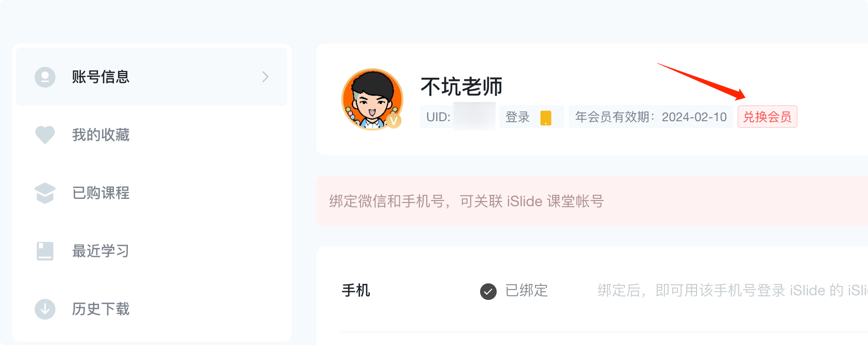Click the yellow icon beside 登录
The height and width of the screenshot is (345, 868).
coord(546,118)
